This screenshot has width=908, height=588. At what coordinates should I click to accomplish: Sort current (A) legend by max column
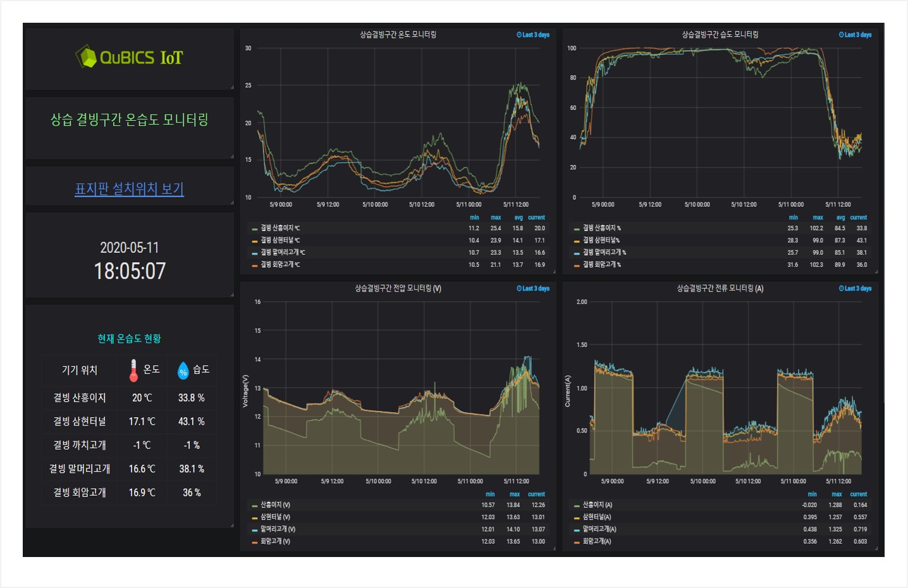pyautogui.click(x=837, y=494)
